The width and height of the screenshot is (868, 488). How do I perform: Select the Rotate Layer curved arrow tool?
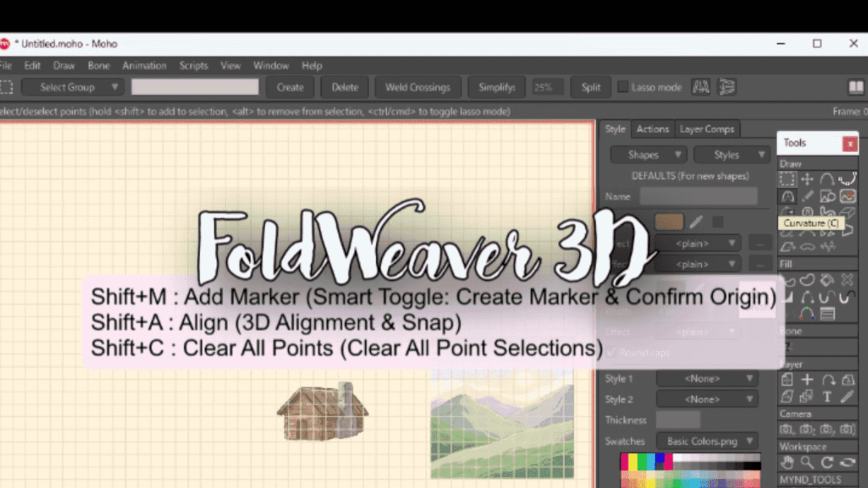click(827, 380)
